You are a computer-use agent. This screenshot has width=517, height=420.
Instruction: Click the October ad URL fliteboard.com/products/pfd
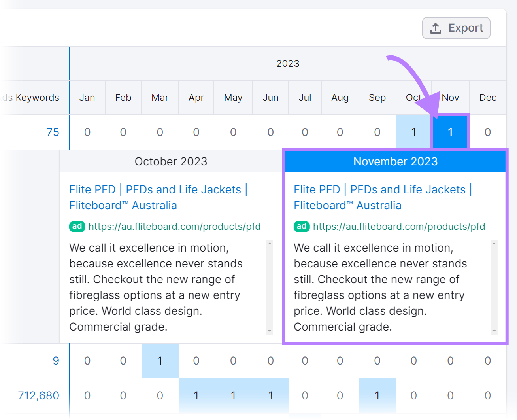(x=174, y=227)
